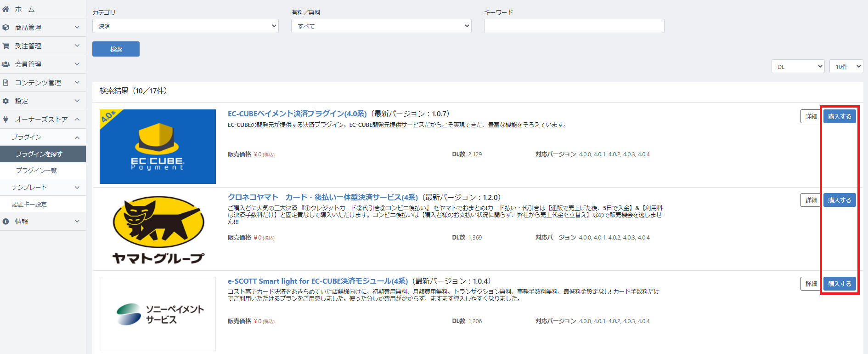Open the 設定 menu
Screen dimensions: 868x354
43,101
